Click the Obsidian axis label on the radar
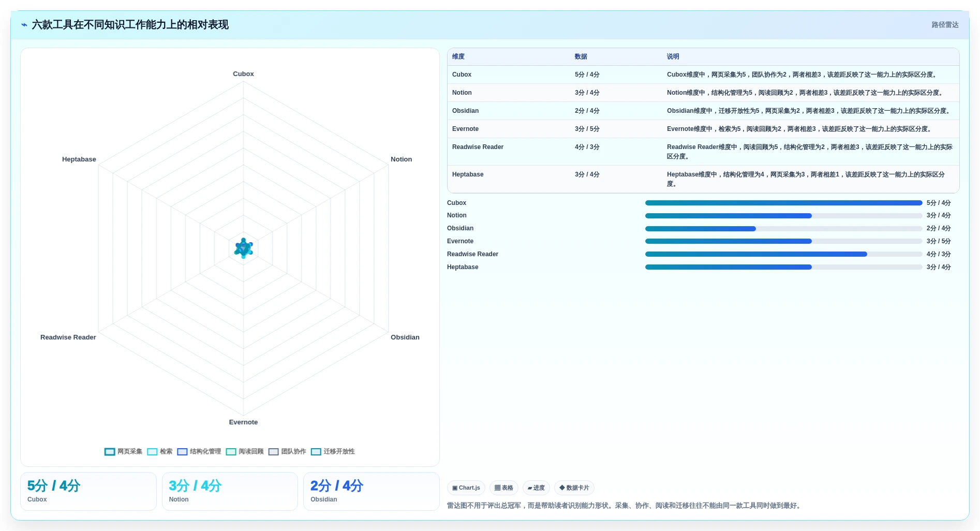The width and height of the screenshot is (980, 531). point(405,337)
